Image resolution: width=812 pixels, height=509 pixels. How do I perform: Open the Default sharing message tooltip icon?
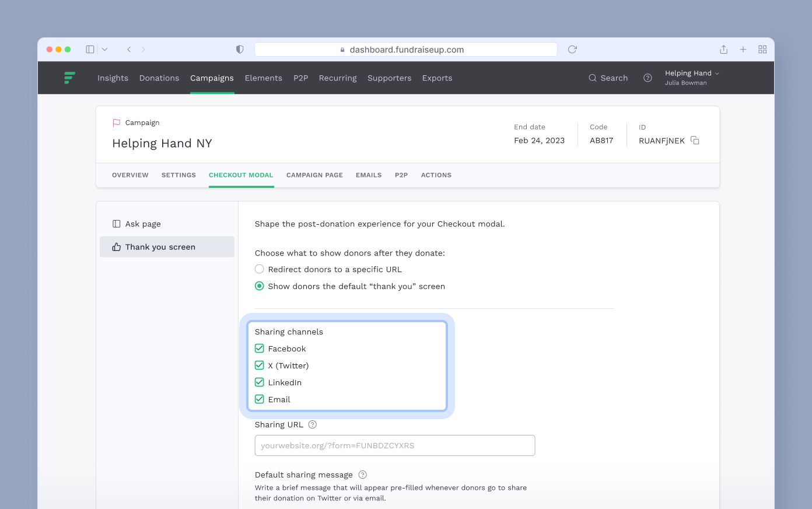pos(362,475)
